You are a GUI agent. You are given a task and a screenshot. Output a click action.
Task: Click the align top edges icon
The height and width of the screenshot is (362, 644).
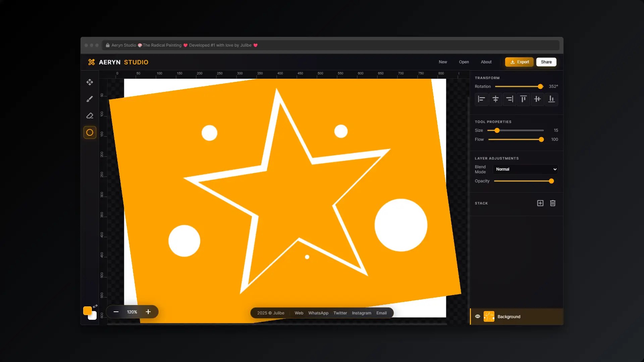click(523, 99)
